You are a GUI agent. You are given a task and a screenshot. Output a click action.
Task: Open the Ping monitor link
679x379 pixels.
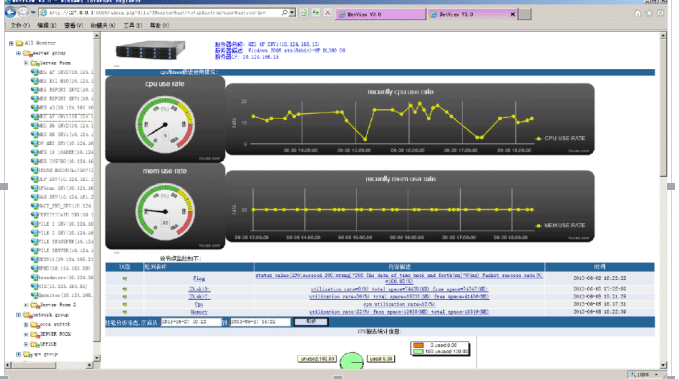[x=199, y=279]
